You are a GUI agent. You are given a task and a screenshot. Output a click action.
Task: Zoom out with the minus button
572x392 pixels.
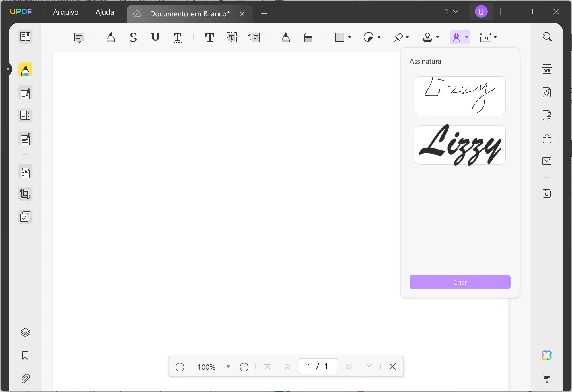(180, 367)
